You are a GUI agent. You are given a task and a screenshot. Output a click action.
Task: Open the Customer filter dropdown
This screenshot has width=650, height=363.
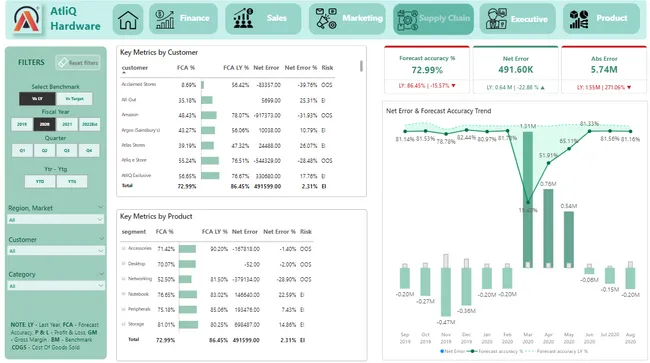click(56, 251)
